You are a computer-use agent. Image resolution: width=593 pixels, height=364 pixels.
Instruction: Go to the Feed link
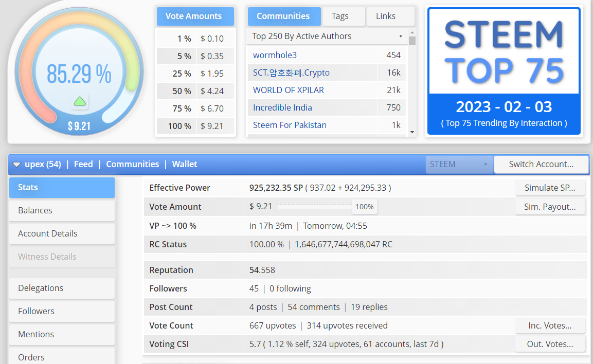pyautogui.click(x=83, y=165)
